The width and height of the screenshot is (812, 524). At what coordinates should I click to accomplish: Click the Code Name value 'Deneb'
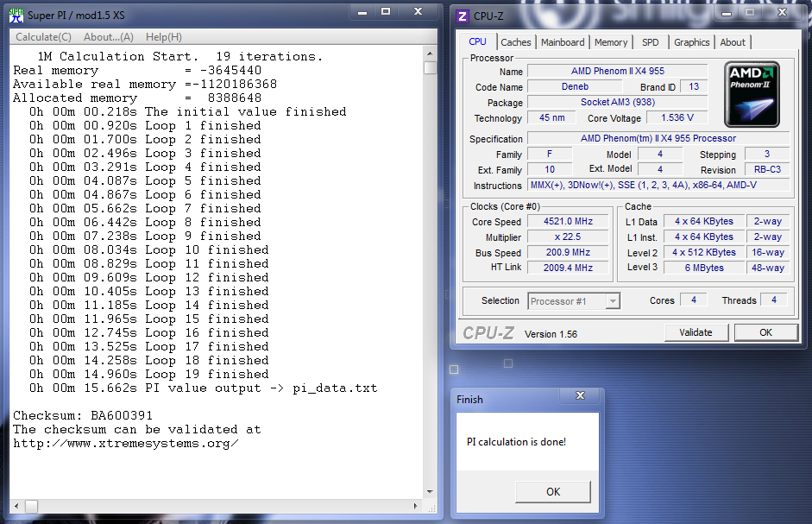[575, 86]
